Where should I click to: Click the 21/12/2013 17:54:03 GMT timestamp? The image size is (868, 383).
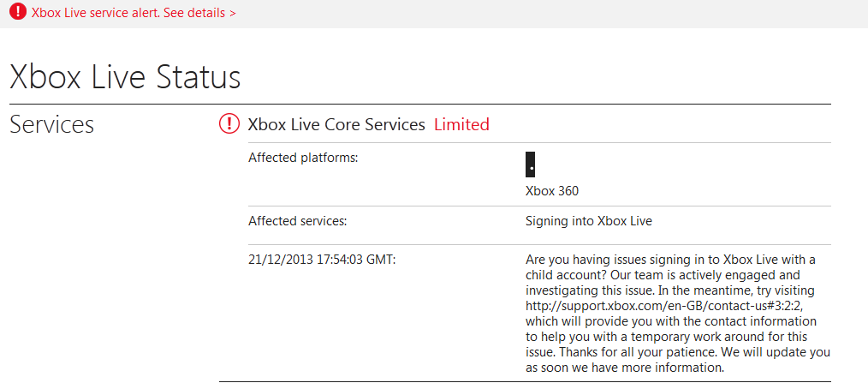tap(321, 260)
